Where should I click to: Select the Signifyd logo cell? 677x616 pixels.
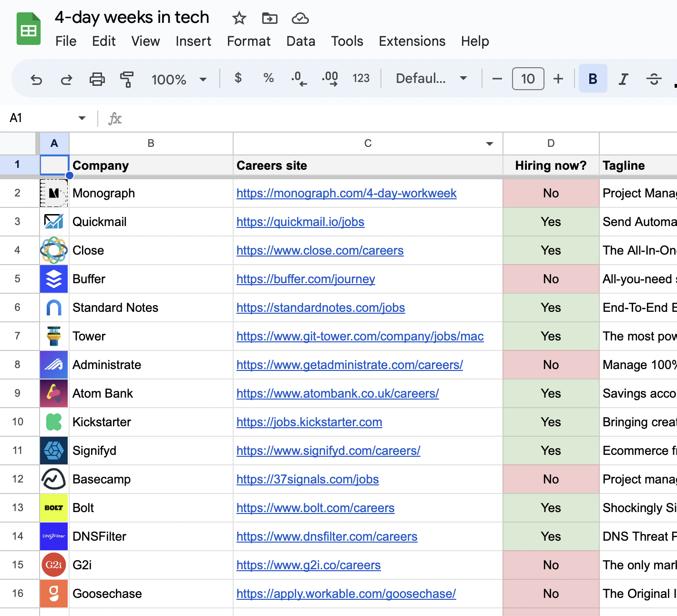point(54,451)
